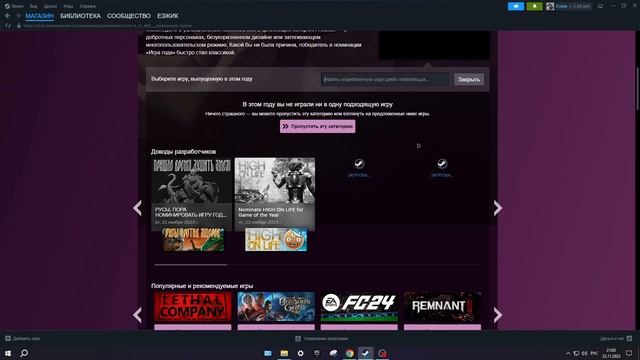Click Пропустить эту категорию button
The width and height of the screenshot is (640, 360).
pyautogui.click(x=318, y=127)
